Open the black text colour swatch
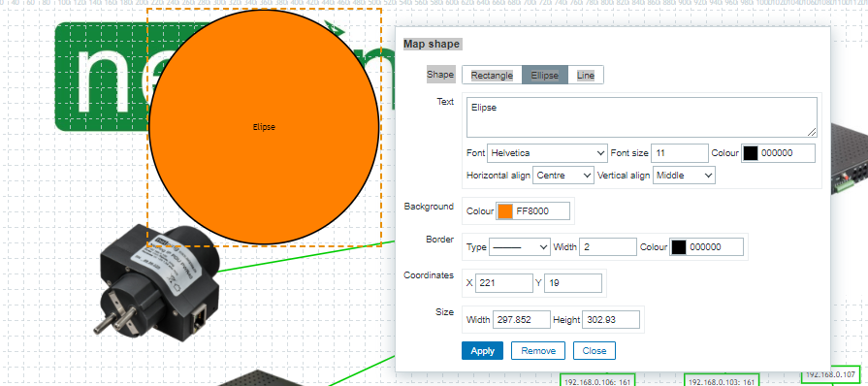The height and width of the screenshot is (386, 868). click(x=750, y=153)
